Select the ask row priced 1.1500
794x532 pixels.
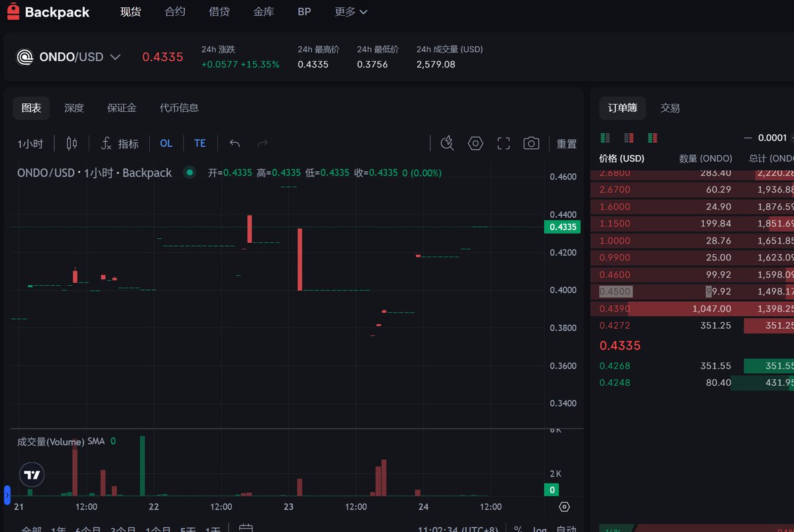point(692,223)
